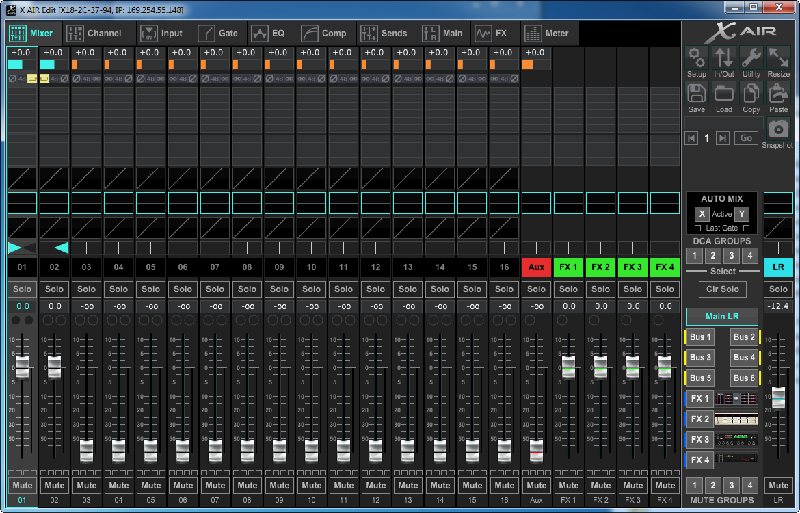Select Bus 4 sends layer
The image size is (800, 513).
point(744,358)
